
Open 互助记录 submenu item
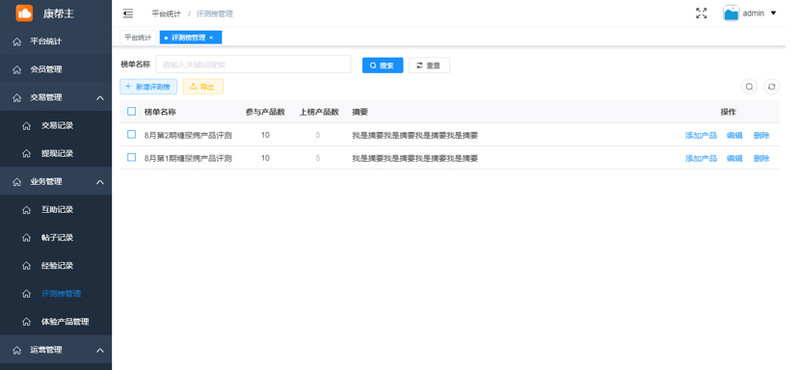pos(56,210)
